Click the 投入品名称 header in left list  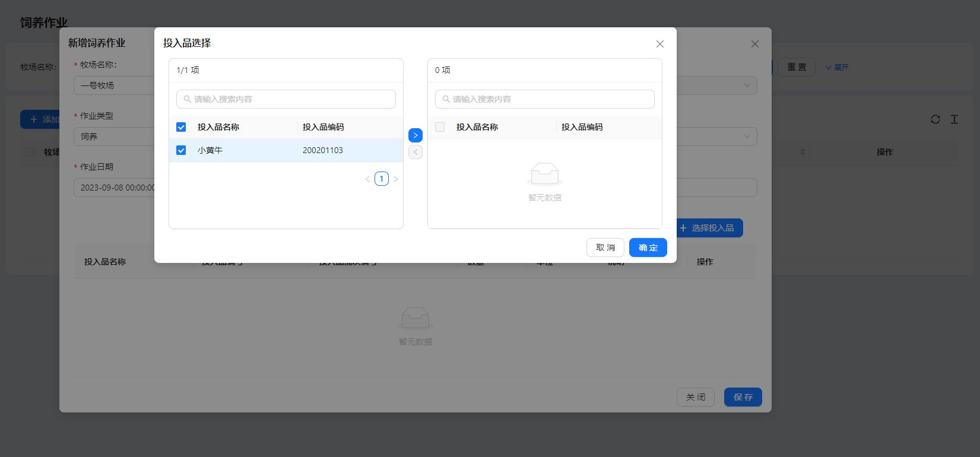pyautogui.click(x=218, y=127)
